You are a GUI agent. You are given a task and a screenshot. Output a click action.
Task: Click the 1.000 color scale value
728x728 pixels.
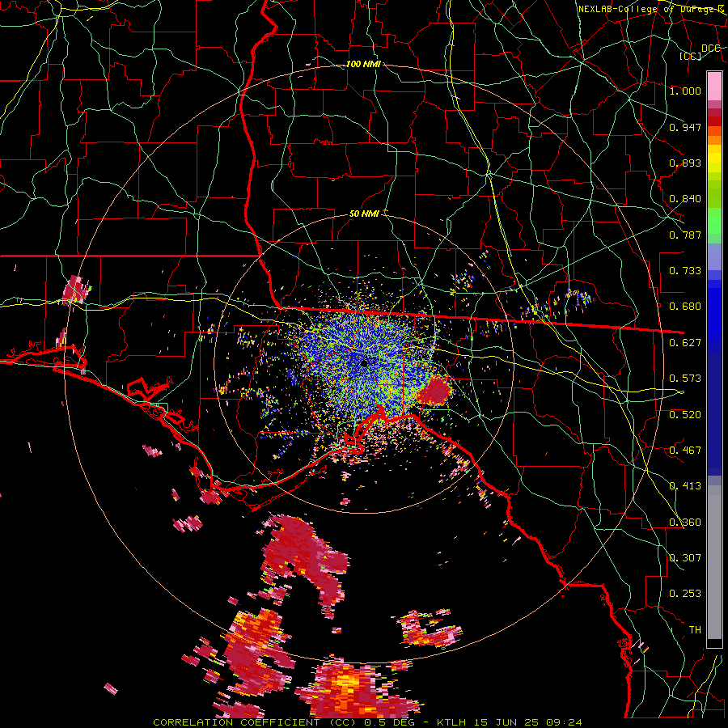point(685,91)
